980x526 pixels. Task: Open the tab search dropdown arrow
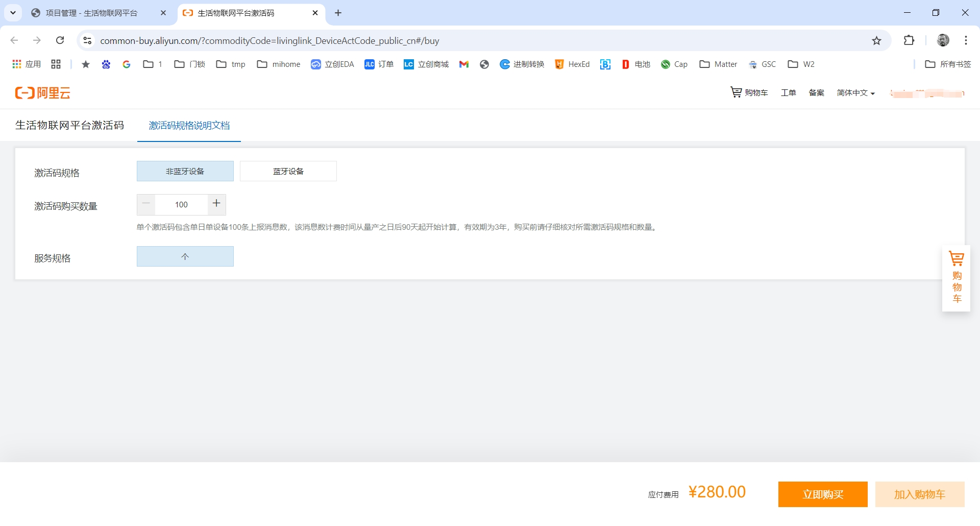point(13,13)
